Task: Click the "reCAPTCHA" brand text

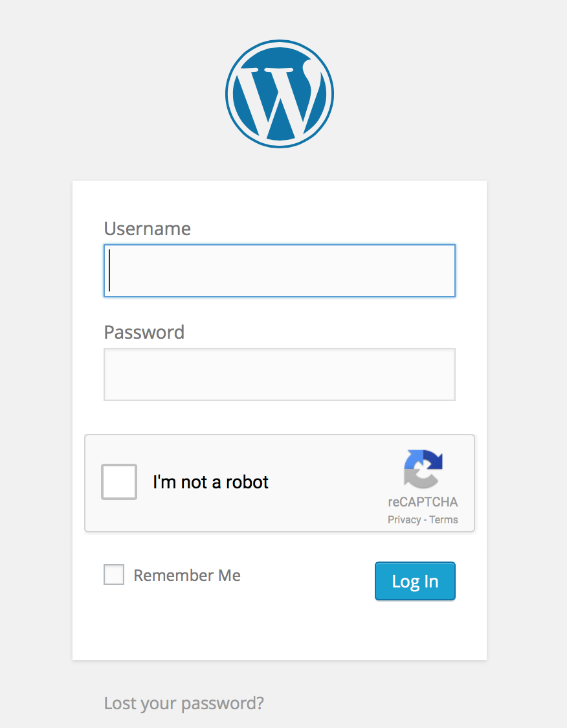Action: (423, 502)
